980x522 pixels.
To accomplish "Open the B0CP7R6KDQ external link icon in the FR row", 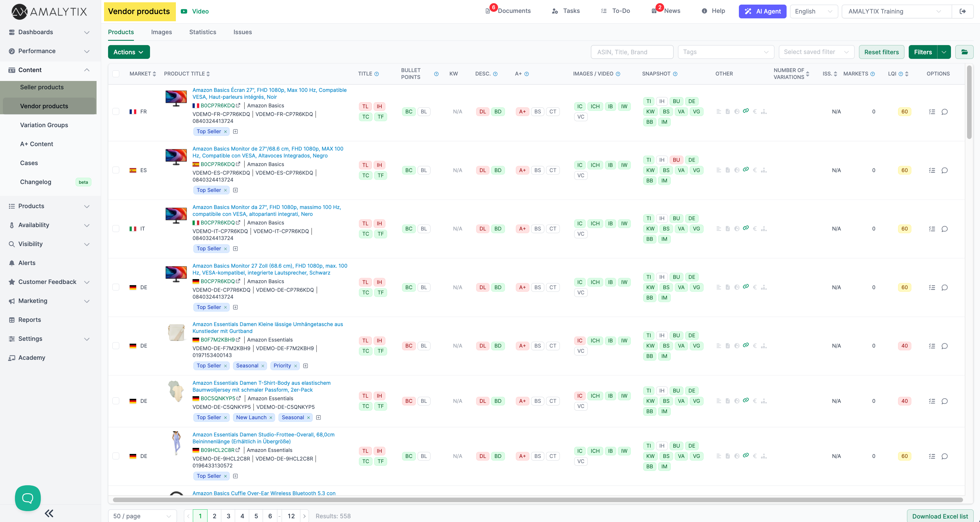I will pyautogui.click(x=238, y=106).
